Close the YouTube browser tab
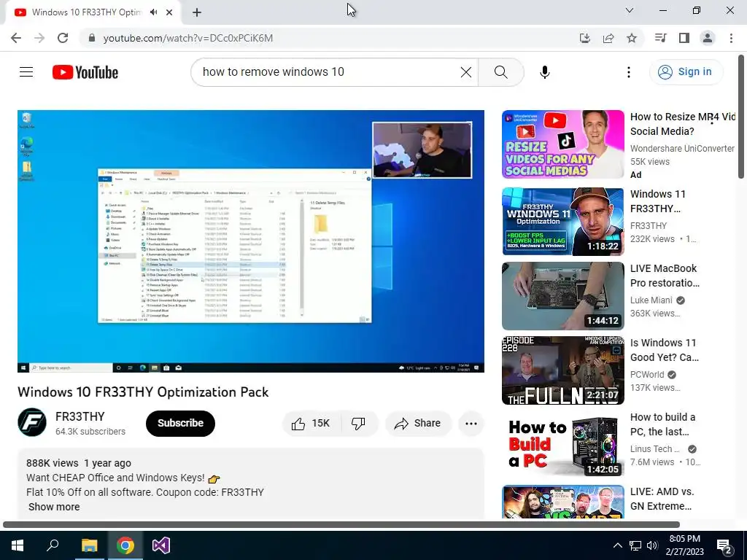 point(169,12)
